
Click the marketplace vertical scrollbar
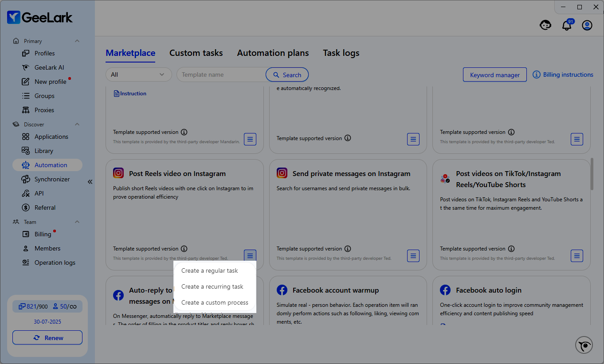[x=592, y=173]
